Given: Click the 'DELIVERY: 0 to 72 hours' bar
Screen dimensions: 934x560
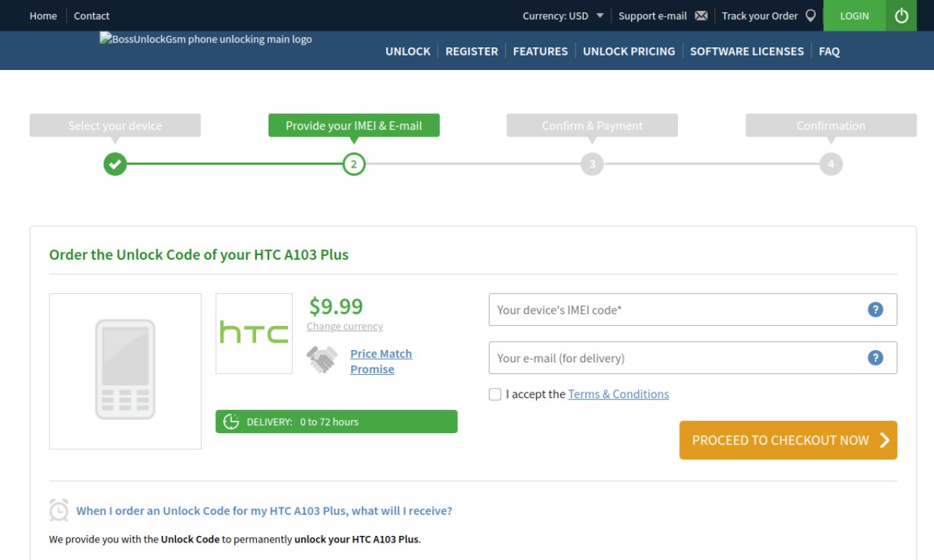Looking at the screenshot, I should pyautogui.click(x=336, y=421).
